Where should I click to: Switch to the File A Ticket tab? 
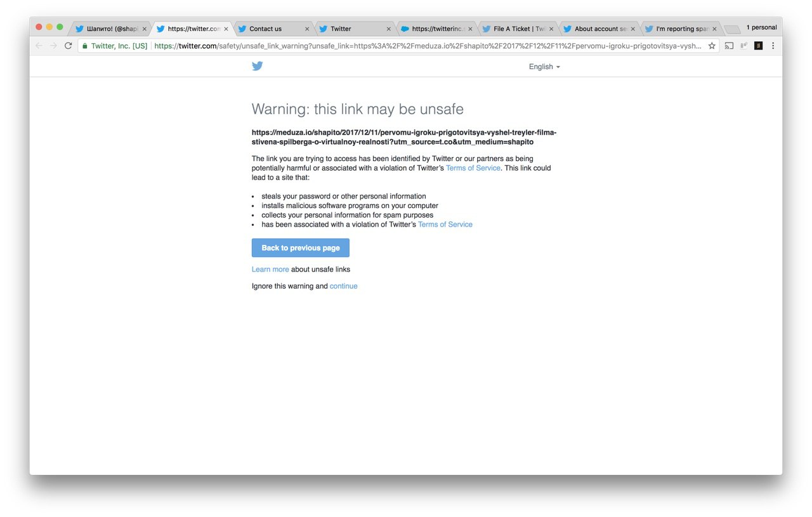518,29
